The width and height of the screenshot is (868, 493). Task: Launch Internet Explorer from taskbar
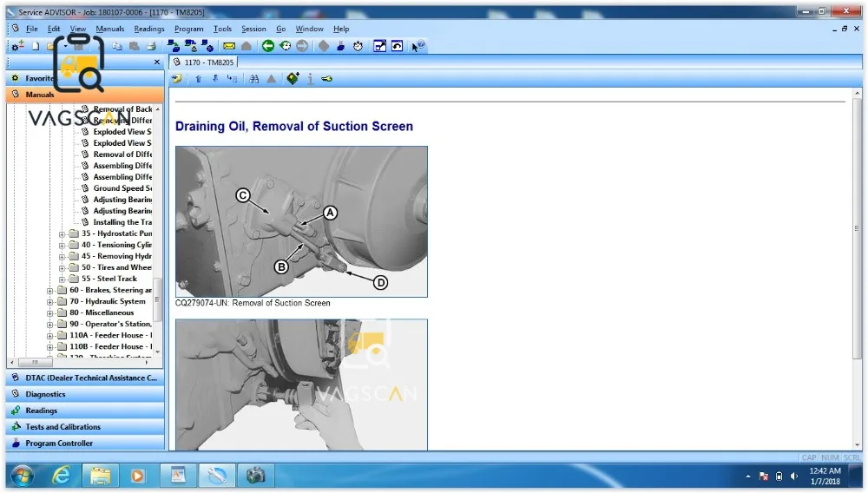click(x=61, y=476)
